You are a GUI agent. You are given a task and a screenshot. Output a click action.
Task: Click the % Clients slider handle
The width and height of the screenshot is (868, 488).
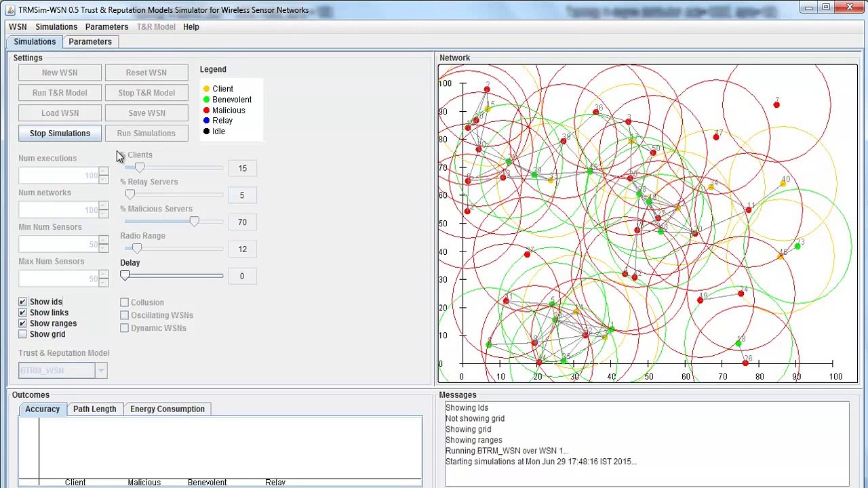pyautogui.click(x=140, y=167)
